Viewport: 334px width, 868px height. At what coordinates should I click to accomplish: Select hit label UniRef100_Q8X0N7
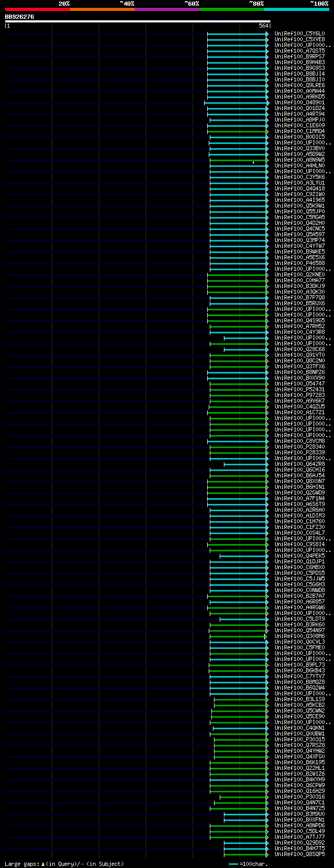(x=300, y=481)
